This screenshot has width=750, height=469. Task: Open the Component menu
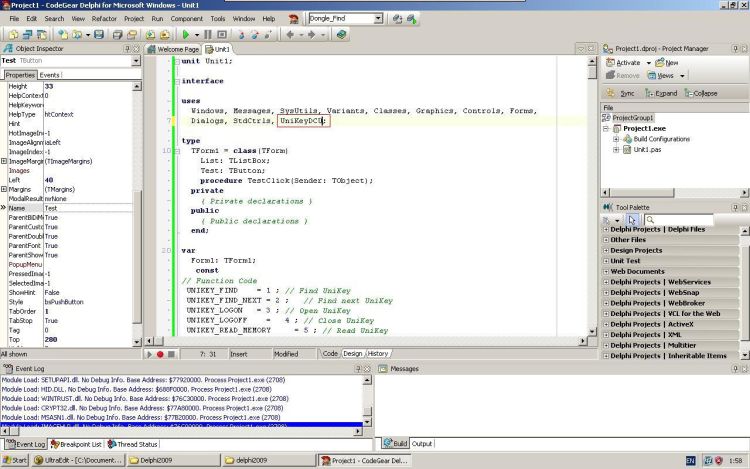[x=187, y=19]
